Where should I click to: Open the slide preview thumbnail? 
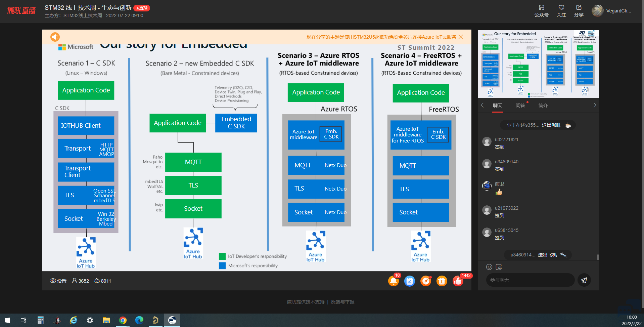pos(539,64)
